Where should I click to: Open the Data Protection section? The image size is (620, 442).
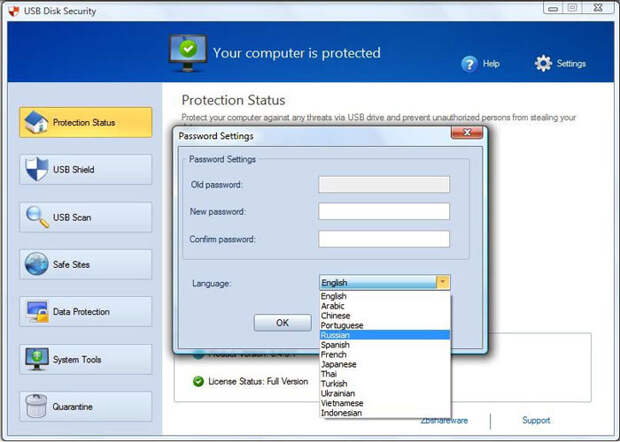point(85,312)
